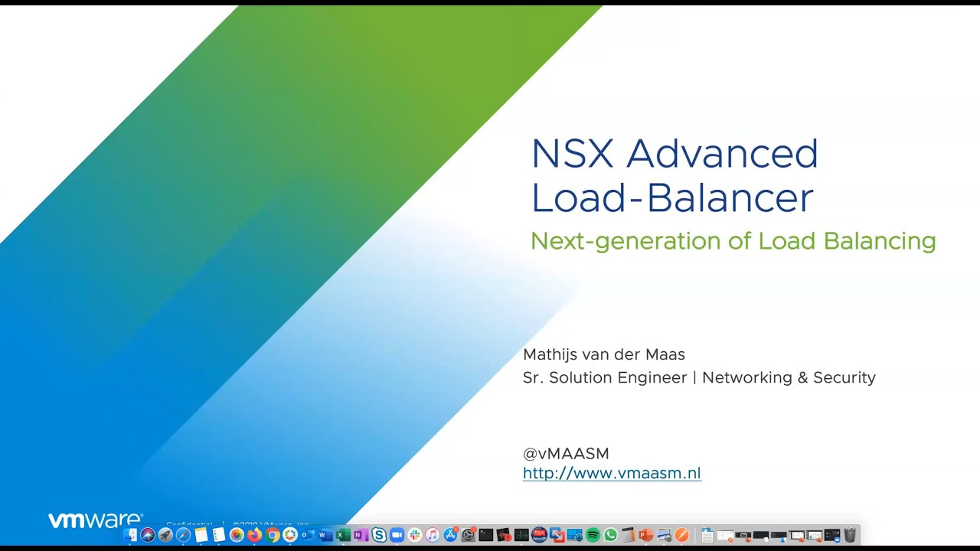This screenshot has height=551, width=980.
Task: Open Activity Monitor in the Dock
Action: coord(521,535)
